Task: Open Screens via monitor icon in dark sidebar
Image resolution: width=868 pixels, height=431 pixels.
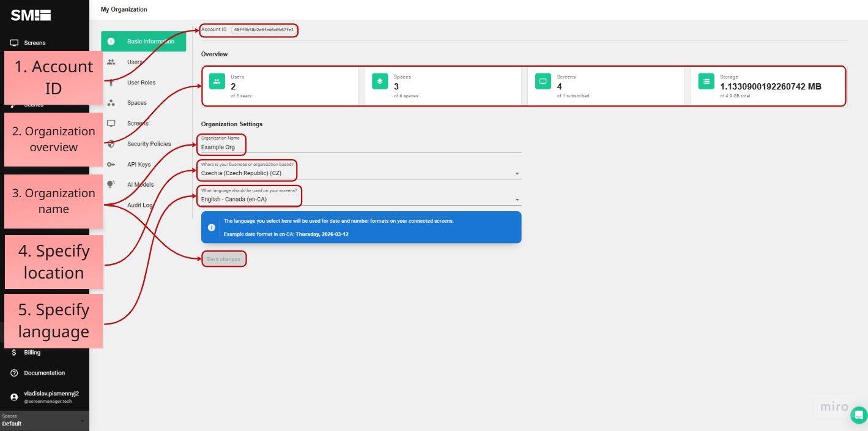Action: (14, 43)
